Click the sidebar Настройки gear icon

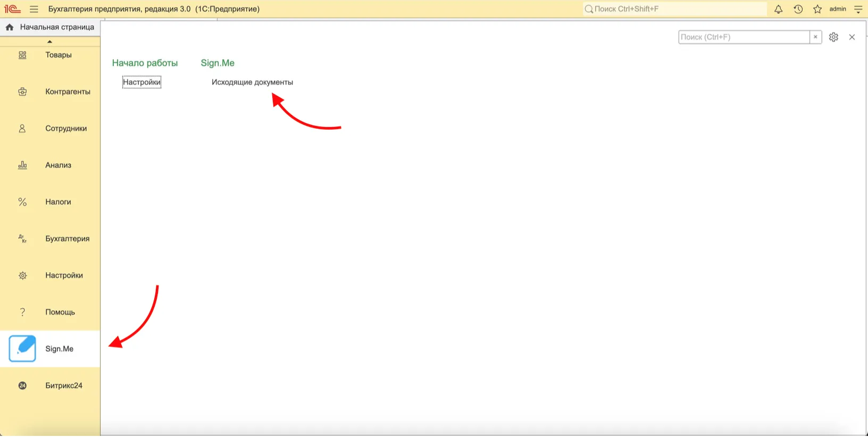(22, 275)
